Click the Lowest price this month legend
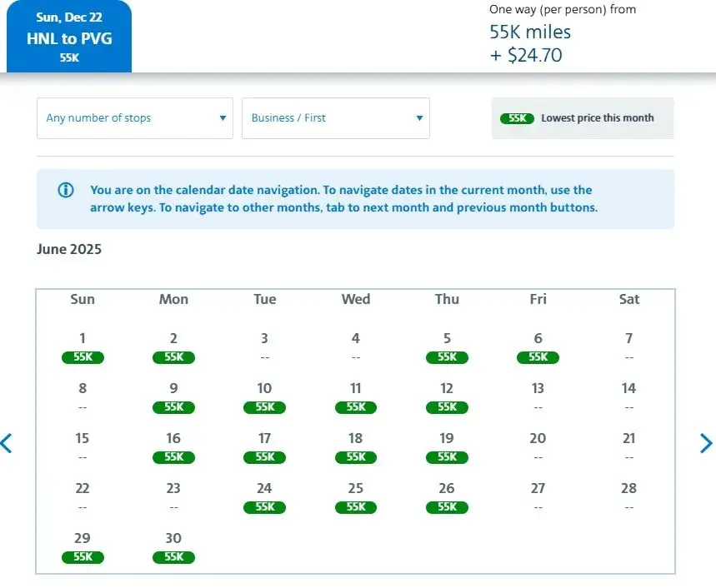This screenshot has height=588, width=716. (582, 118)
